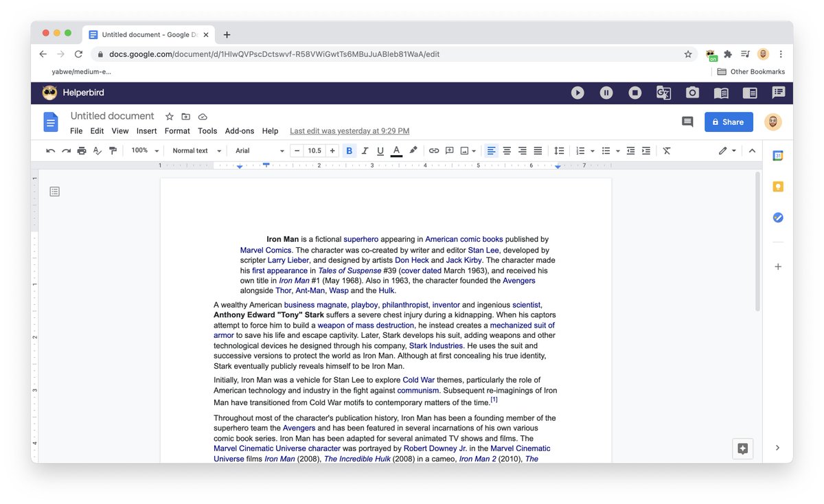This screenshot has width=824, height=504.
Task: Open the Help menu
Action: pyautogui.click(x=271, y=131)
